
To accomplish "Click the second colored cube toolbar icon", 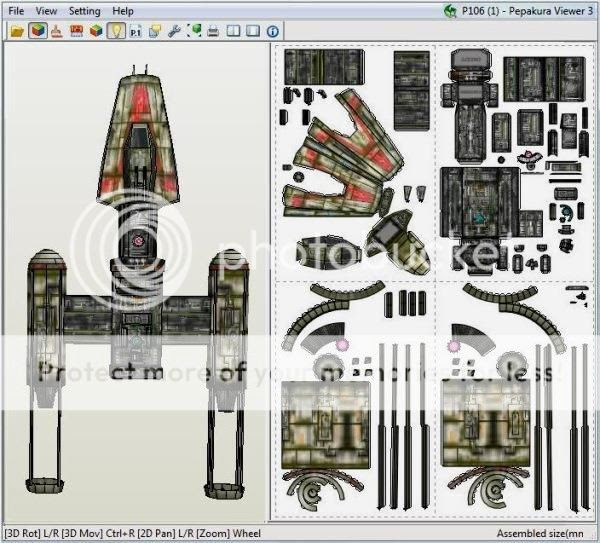I will click(96, 31).
